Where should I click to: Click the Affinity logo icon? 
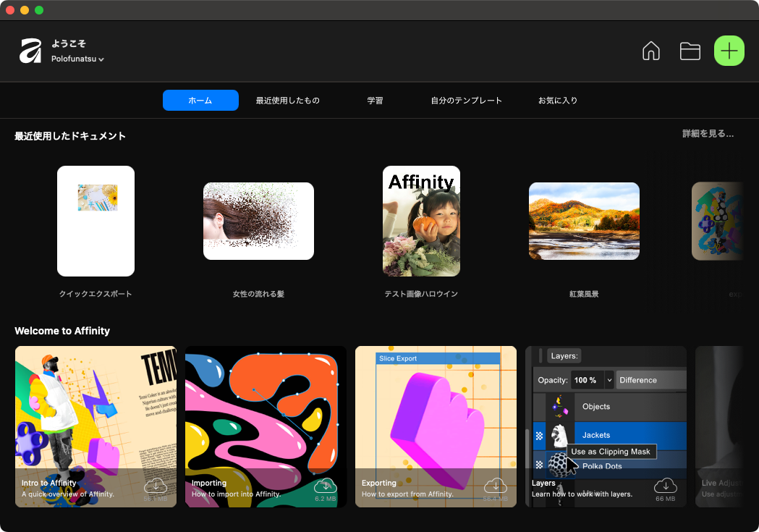pos(30,51)
